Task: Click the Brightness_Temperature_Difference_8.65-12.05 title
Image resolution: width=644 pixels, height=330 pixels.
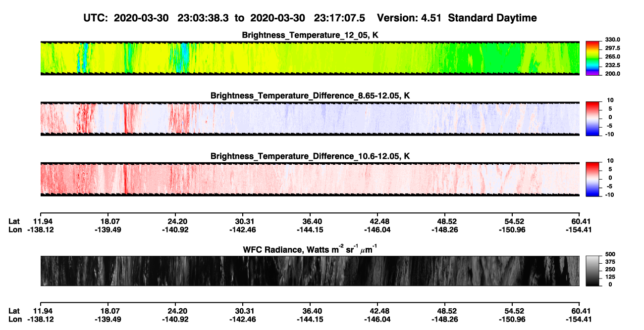Action: tap(311, 95)
